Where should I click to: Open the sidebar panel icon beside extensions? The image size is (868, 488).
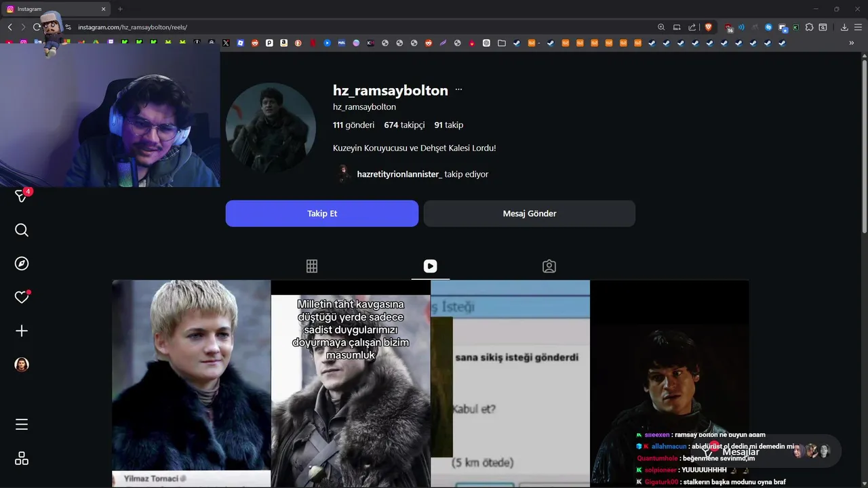pos(823,27)
